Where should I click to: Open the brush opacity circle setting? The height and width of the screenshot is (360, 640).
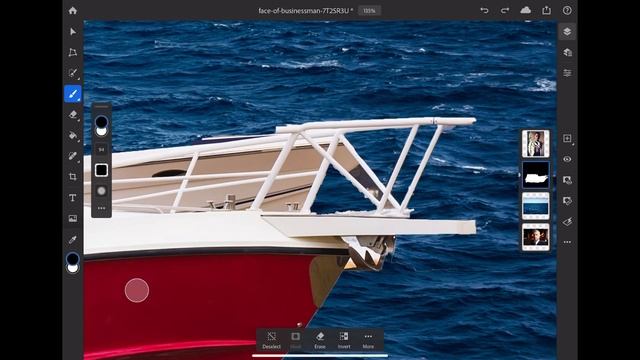click(101, 191)
